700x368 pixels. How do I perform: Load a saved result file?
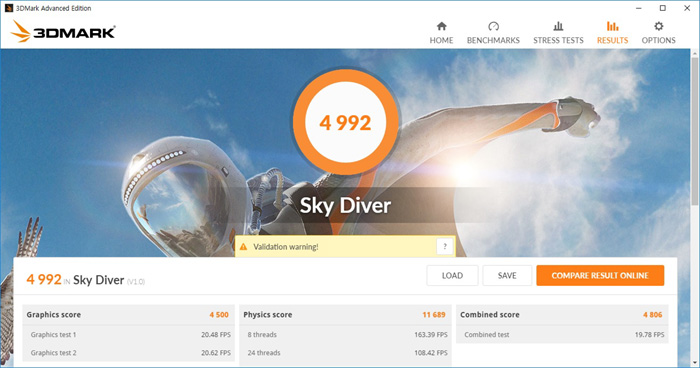(x=452, y=276)
